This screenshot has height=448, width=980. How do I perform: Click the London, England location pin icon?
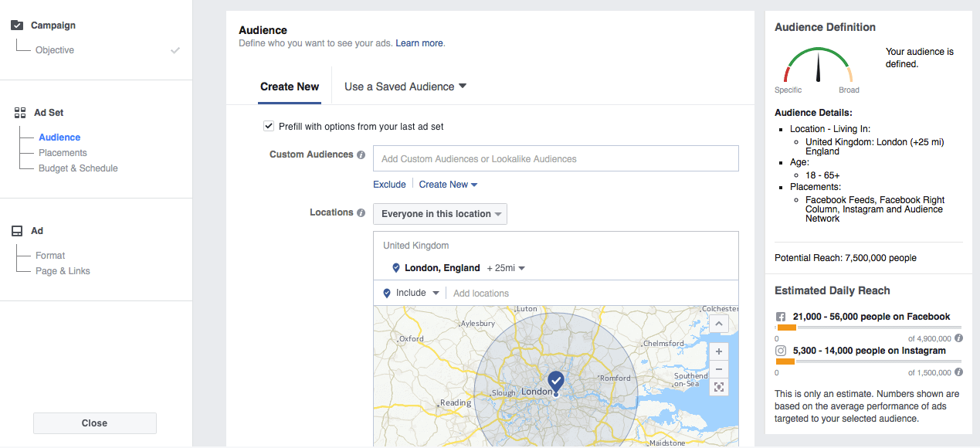[396, 268]
